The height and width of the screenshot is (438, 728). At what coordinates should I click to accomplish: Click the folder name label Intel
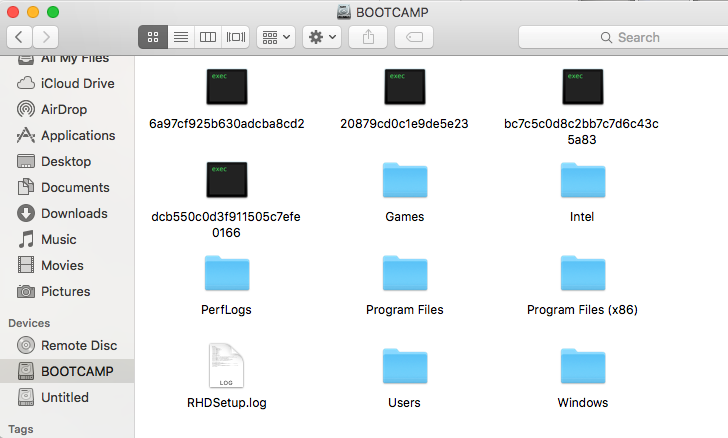tap(582, 217)
